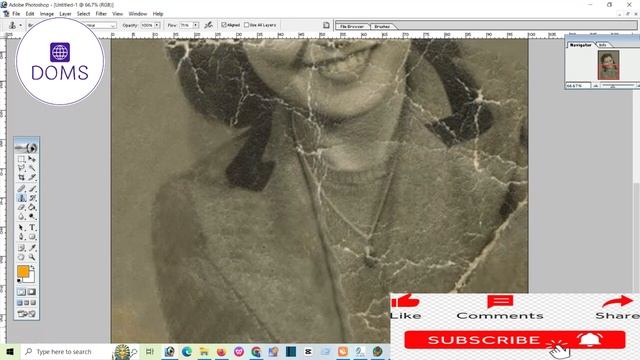The height and width of the screenshot is (360, 640).
Task: Select the Type tool
Action: (x=32, y=227)
